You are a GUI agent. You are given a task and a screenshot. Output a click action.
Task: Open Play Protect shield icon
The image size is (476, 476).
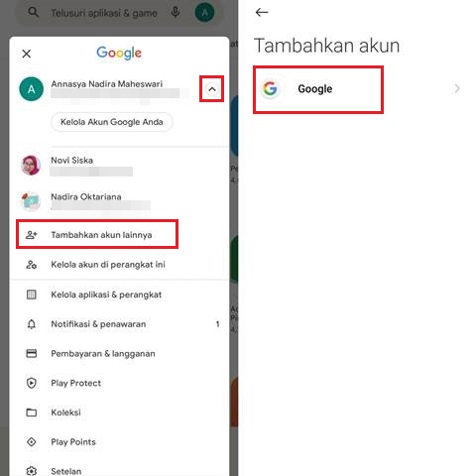point(32,383)
